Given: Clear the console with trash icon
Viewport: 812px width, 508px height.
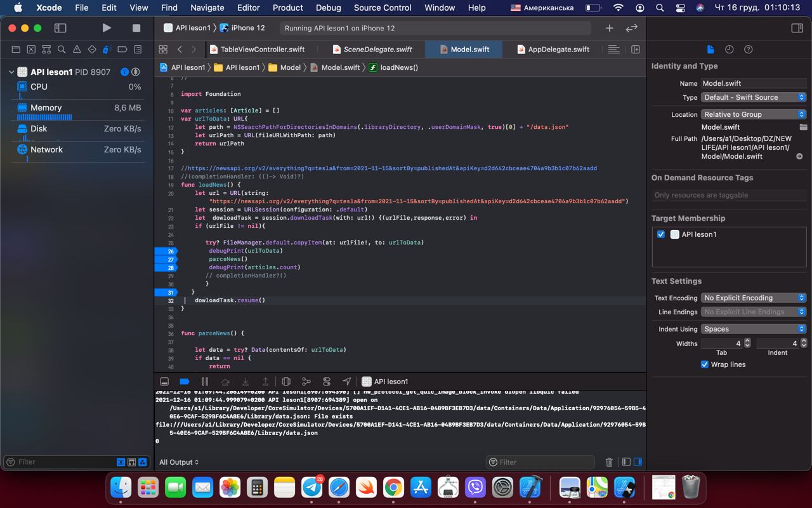Looking at the screenshot, I should click(609, 462).
